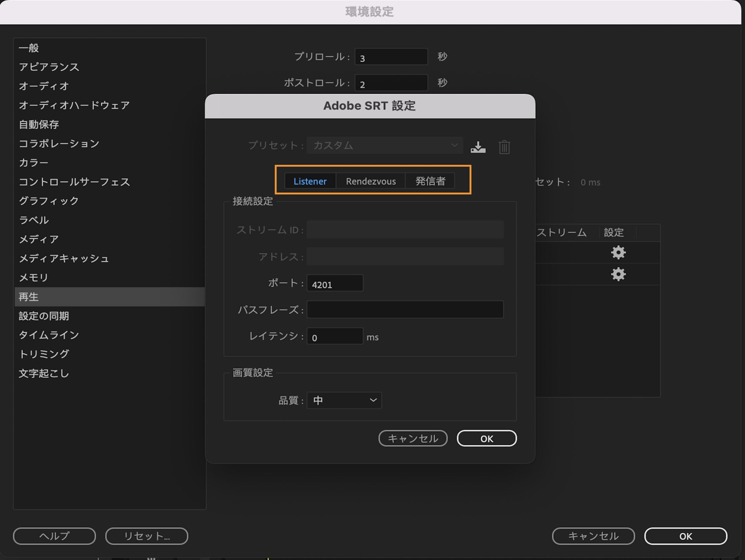This screenshot has height=560, width=745.
Task: Click inside the パスフレーズ field
Action: [405, 309]
